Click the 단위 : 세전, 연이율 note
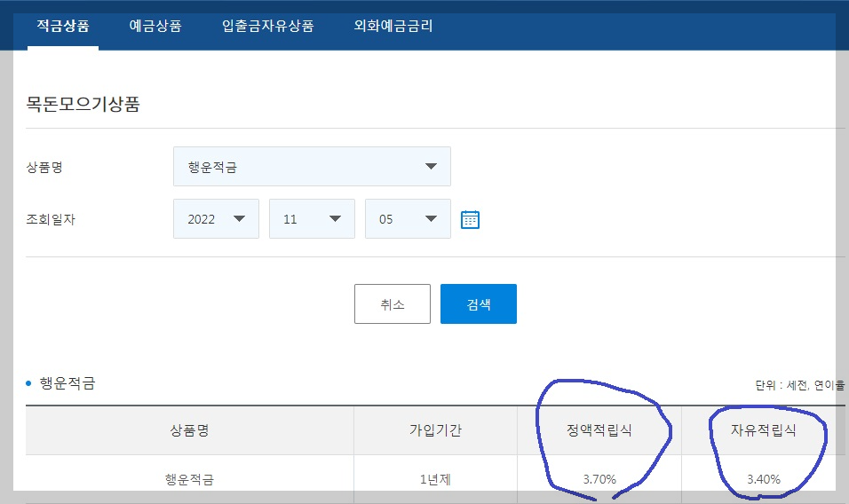This screenshot has height=504, width=849. 800,385
